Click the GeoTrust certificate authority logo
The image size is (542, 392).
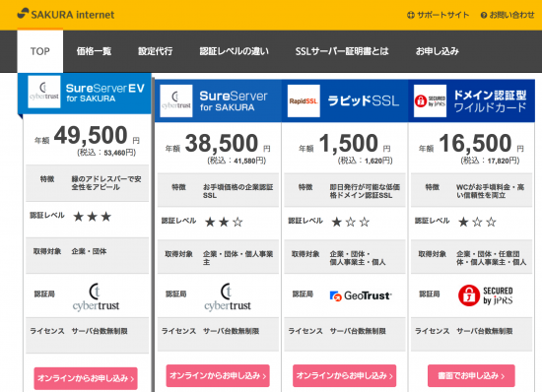click(361, 295)
